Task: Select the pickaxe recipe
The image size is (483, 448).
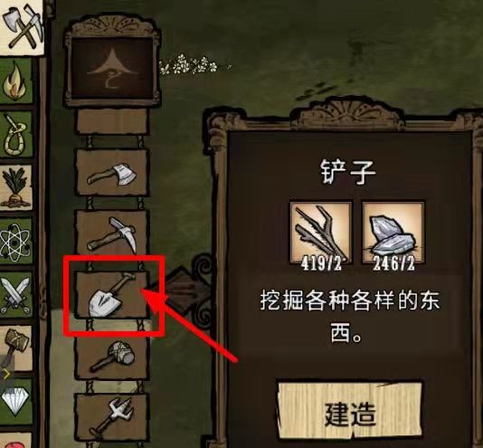Action: [x=113, y=234]
